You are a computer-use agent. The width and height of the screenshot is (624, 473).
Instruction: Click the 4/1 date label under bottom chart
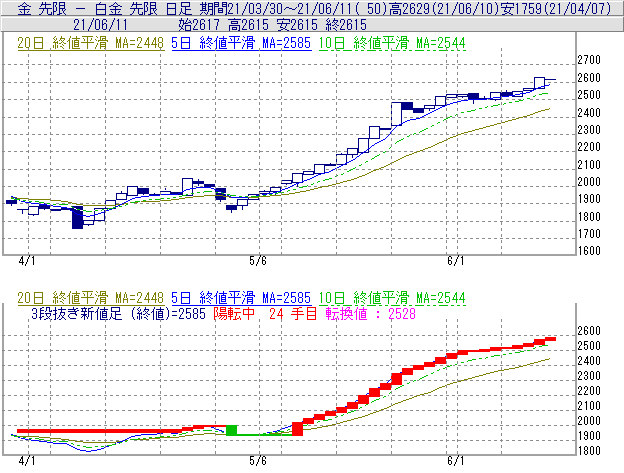point(27,461)
